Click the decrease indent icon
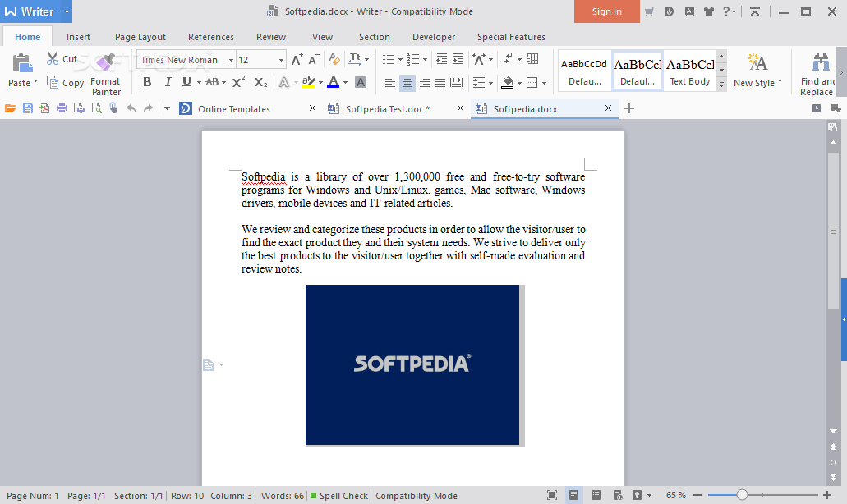Image resolution: width=847 pixels, height=504 pixels. pos(441,59)
